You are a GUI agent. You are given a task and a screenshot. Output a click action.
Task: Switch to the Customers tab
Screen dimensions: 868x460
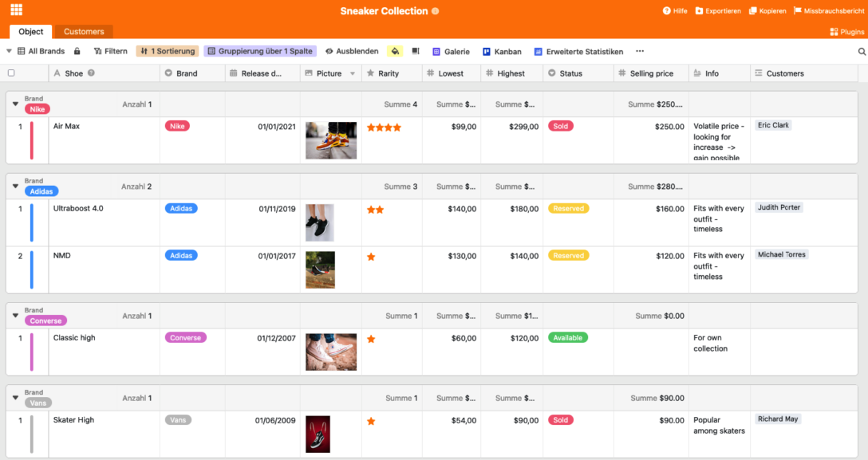84,32
